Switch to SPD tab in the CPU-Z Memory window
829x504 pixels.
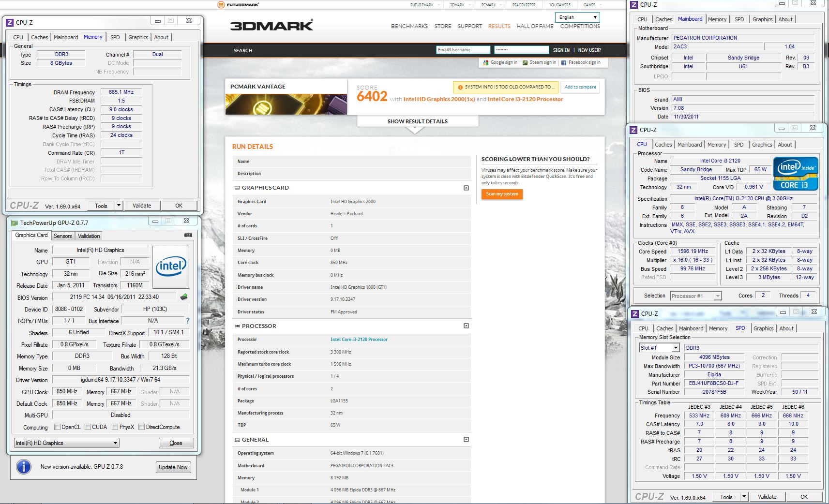pos(115,37)
